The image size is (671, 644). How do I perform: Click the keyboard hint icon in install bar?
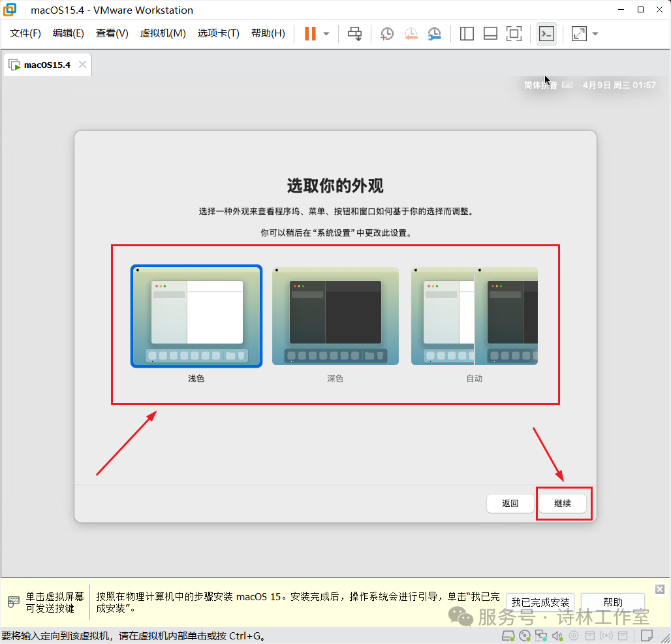(x=13, y=602)
